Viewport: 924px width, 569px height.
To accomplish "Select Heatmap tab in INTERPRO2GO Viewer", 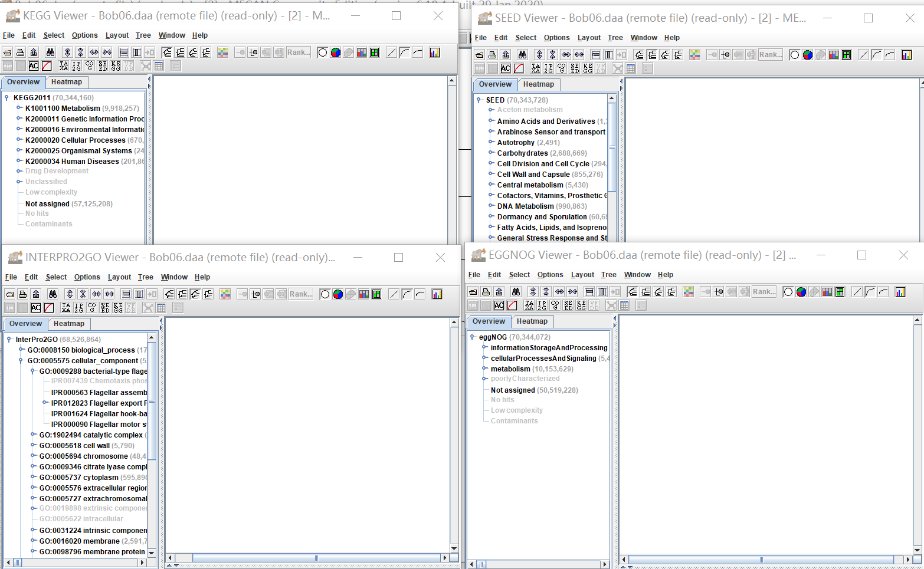I will [x=69, y=324].
